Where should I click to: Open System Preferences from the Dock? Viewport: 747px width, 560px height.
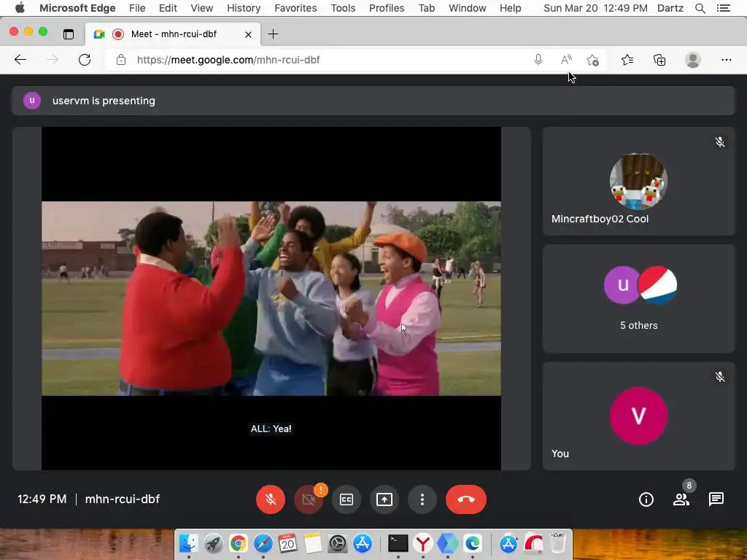tap(338, 542)
